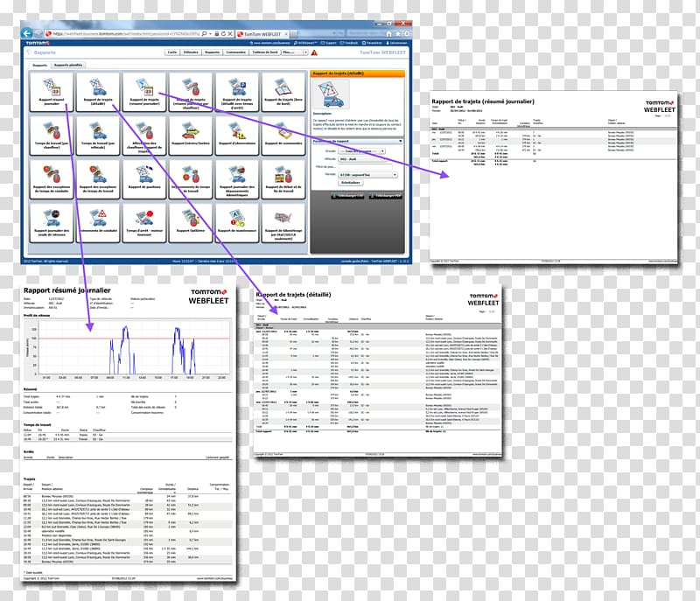Select exceptions de temps de conduite report
This screenshot has width=700, height=601.
pyautogui.click(x=52, y=179)
